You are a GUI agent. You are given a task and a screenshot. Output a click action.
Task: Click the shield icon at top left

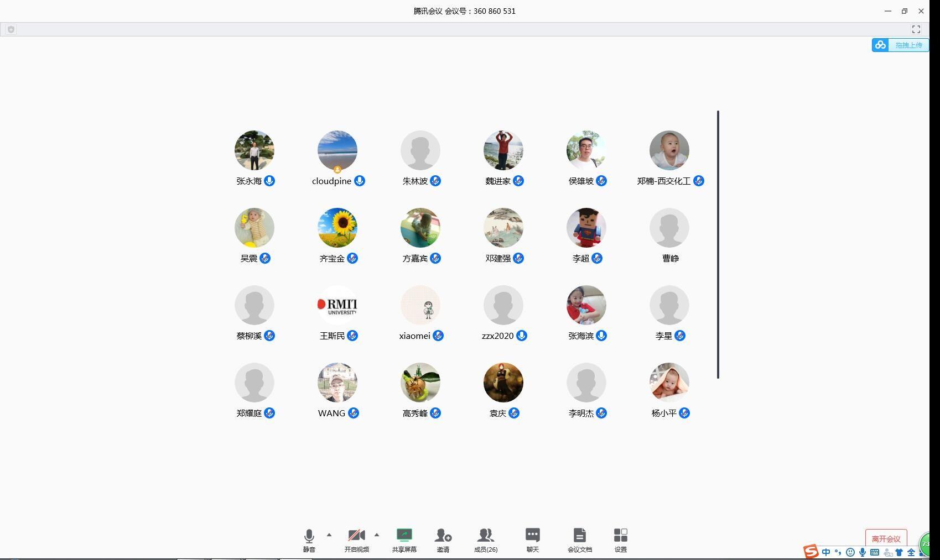click(11, 29)
